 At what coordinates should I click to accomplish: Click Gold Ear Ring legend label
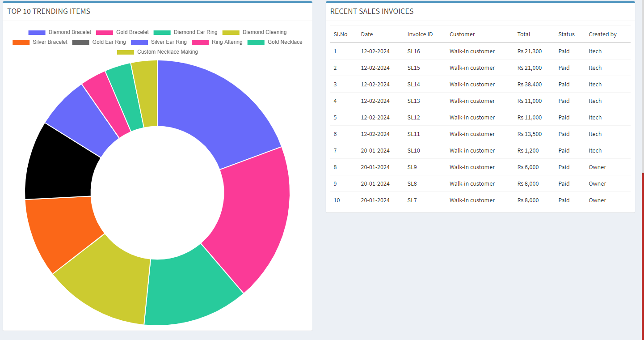tap(109, 42)
